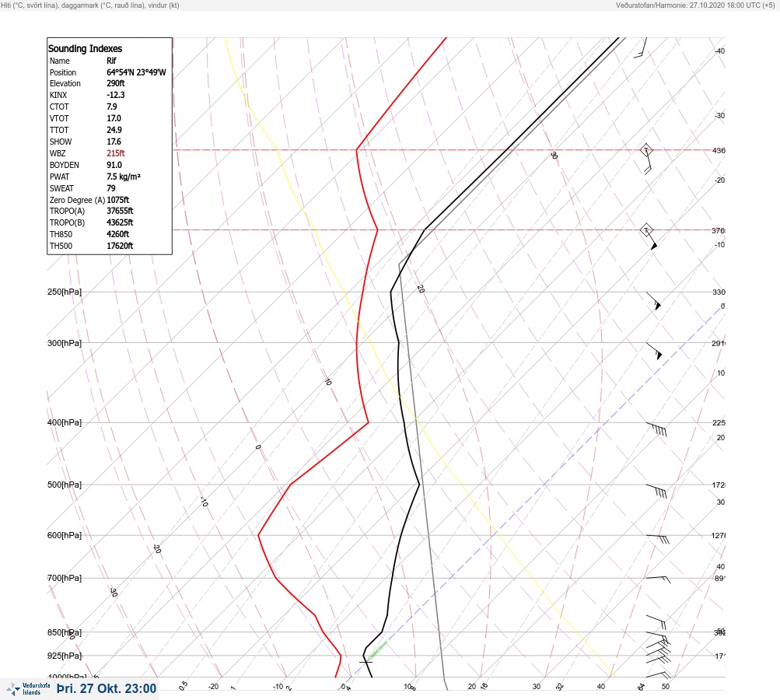Click the 'CTOT' index label
The width and height of the screenshot is (780, 700).
tap(59, 107)
